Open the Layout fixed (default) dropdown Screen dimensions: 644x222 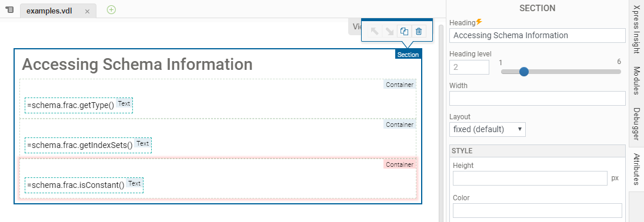pyautogui.click(x=487, y=129)
